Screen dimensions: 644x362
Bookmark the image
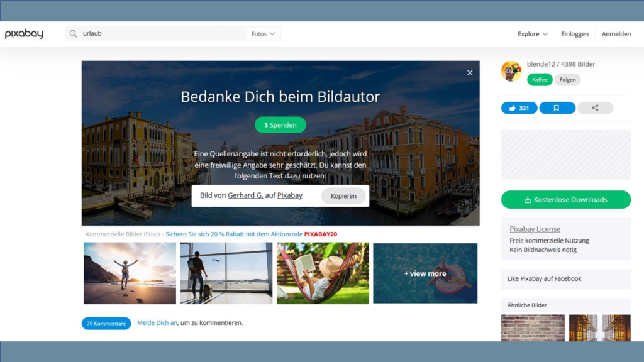(557, 108)
